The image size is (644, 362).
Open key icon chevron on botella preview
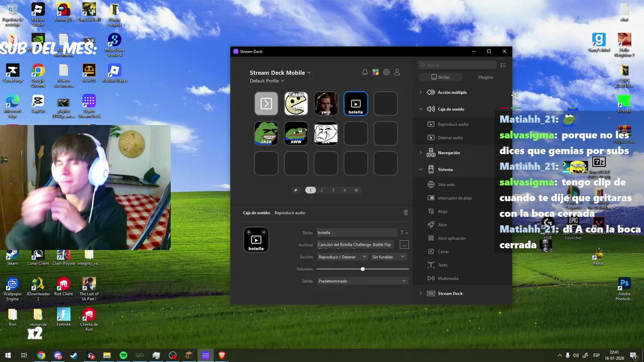(x=263, y=232)
